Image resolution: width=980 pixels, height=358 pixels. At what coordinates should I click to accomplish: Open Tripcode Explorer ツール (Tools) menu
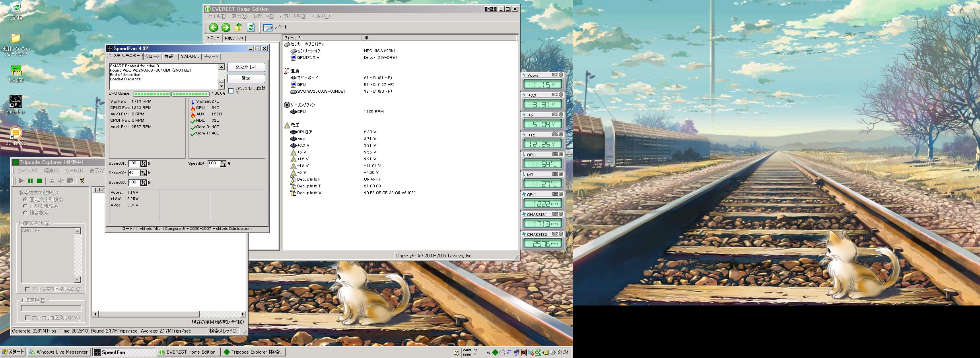click(74, 170)
